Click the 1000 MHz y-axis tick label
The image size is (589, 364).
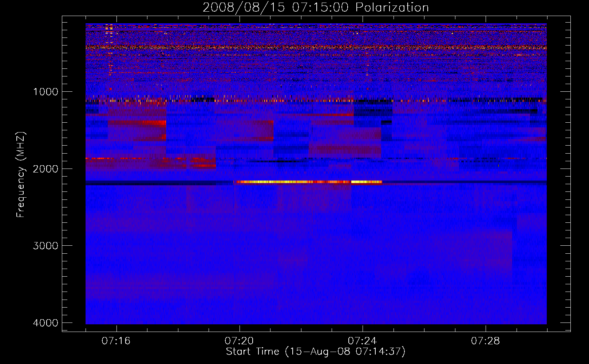(x=46, y=92)
